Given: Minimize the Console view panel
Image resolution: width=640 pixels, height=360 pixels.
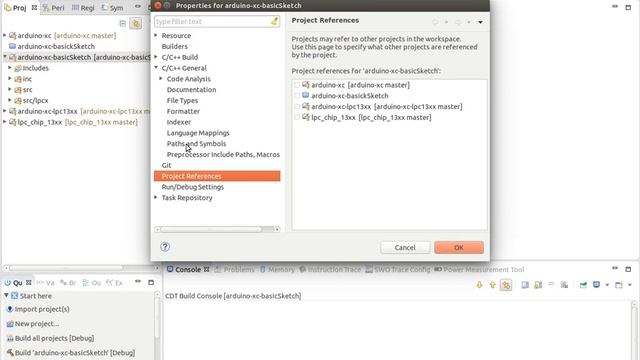Looking at the screenshot, I should [x=615, y=268].
